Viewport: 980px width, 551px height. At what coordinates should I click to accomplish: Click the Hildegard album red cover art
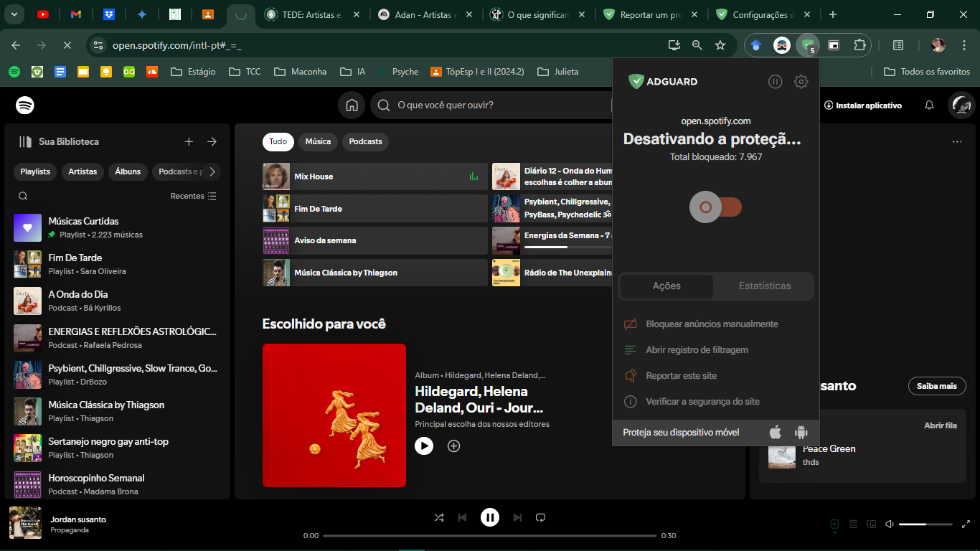coord(334,415)
